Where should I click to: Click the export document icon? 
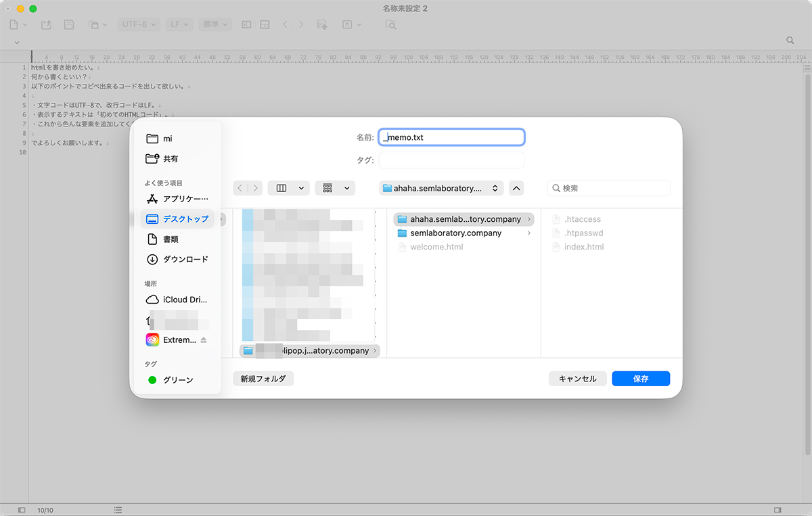[46, 24]
